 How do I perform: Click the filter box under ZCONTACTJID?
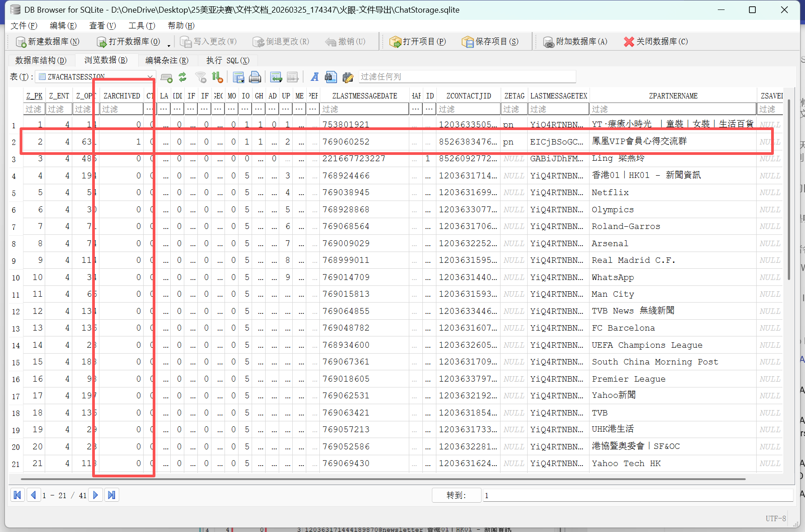tap(468, 109)
